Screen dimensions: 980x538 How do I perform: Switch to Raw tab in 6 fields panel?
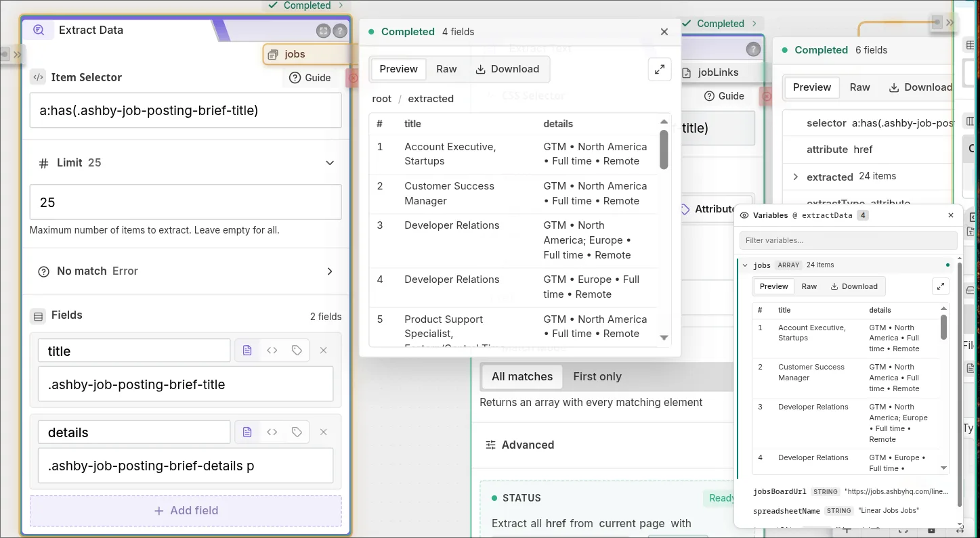click(x=860, y=87)
